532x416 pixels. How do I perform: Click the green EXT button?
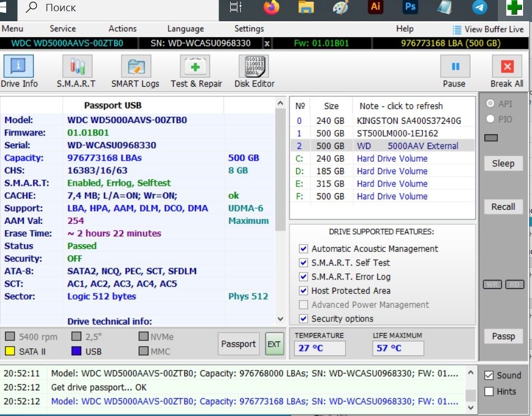[274, 344]
